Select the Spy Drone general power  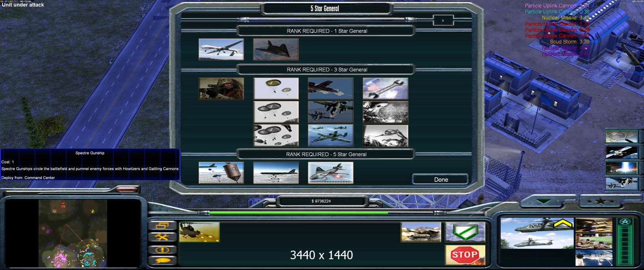pos(221,49)
